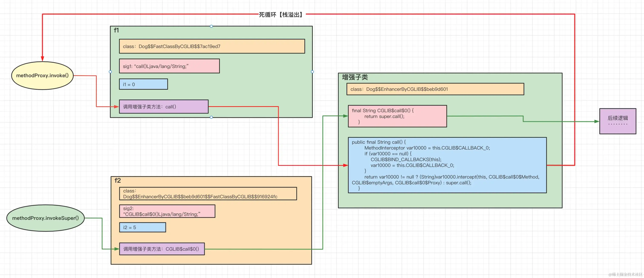Click the methodProxy.invokeSuper() ellipse node

click(x=45, y=218)
